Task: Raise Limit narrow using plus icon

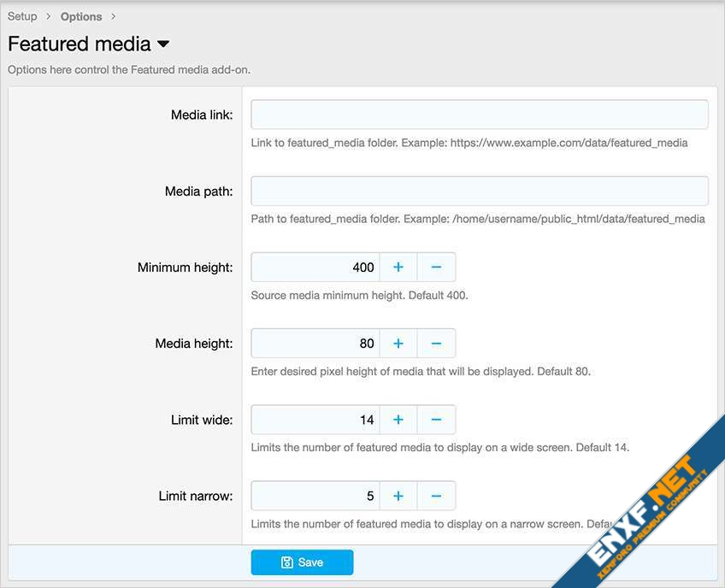Action: [x=398, y=497]
